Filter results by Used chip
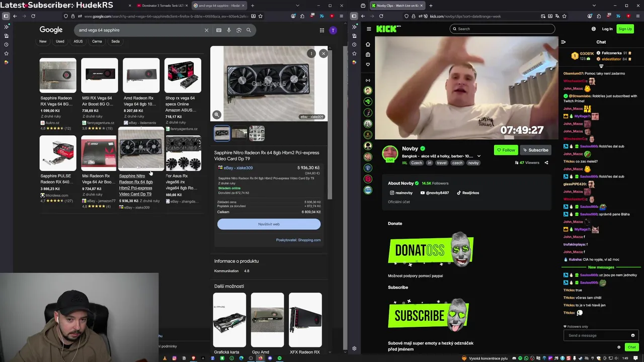 60,41
